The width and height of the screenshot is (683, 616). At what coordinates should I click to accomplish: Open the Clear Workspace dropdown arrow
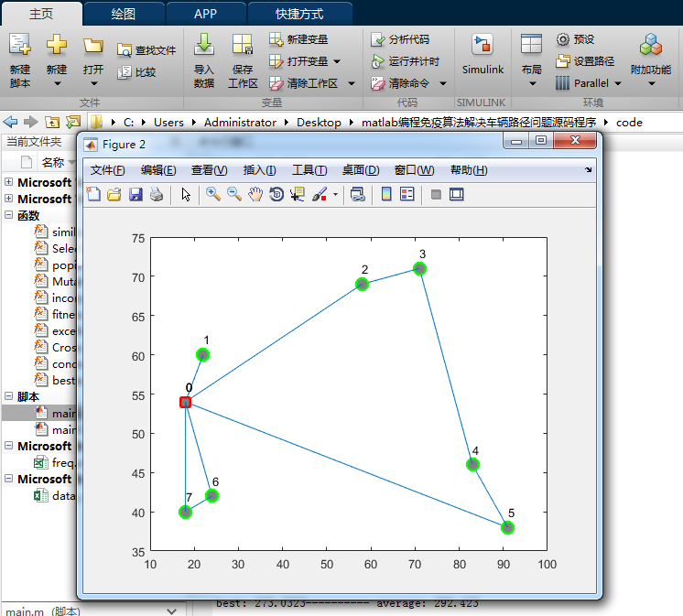351,83
